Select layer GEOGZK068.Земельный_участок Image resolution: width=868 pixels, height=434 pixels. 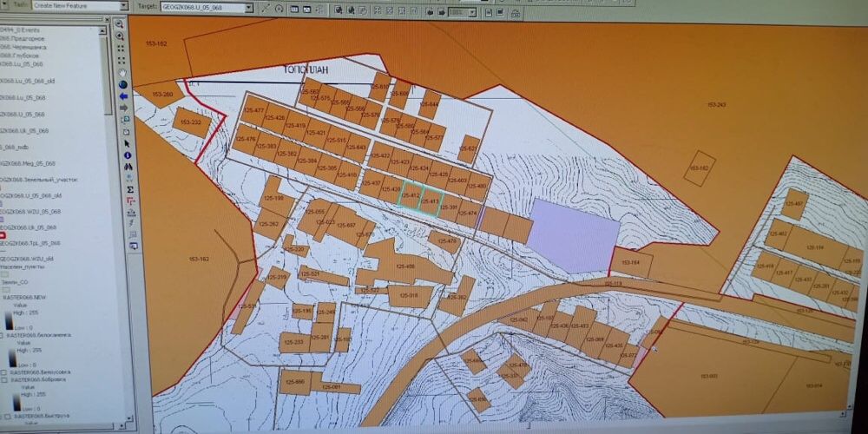[39, 180]
